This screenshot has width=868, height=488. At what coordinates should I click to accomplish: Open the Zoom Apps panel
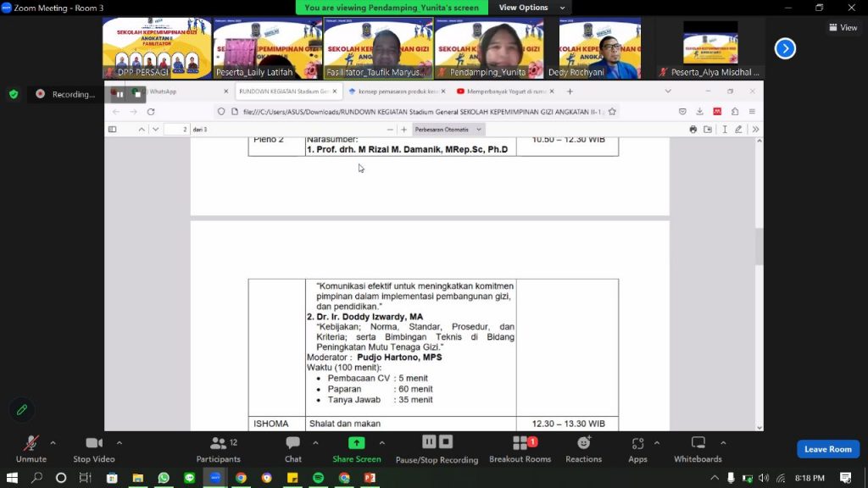[637, 448]
